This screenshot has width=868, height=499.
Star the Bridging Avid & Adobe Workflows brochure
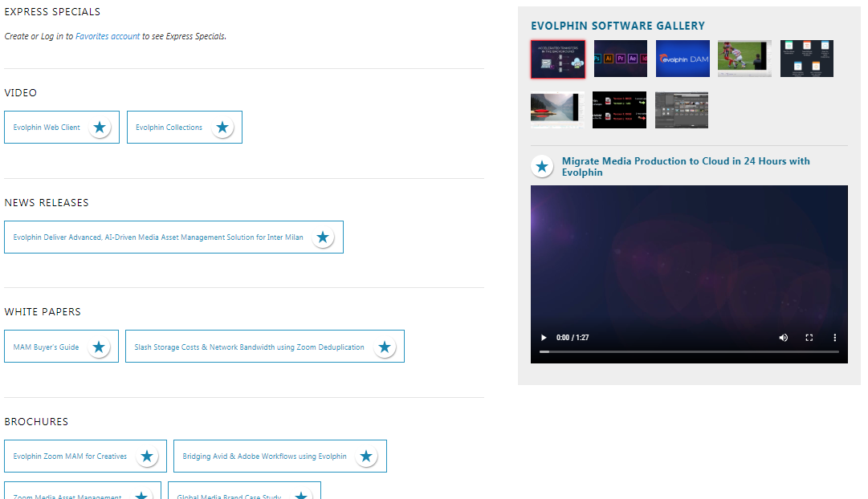(366, 456)
